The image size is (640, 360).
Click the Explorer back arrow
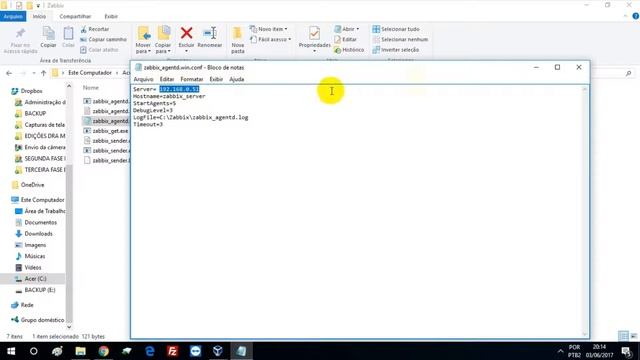9,73
